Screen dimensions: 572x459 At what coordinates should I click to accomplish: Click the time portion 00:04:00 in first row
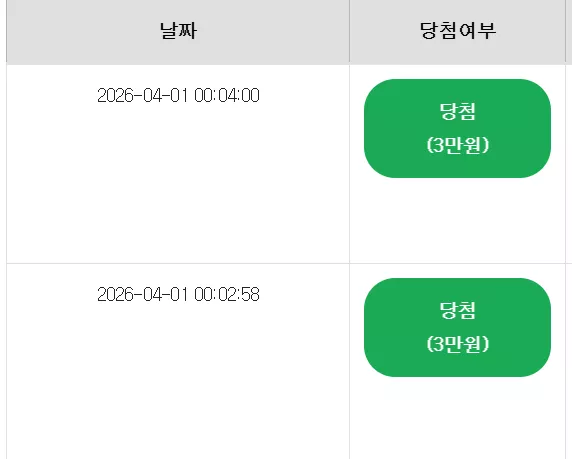coord(227,96)
